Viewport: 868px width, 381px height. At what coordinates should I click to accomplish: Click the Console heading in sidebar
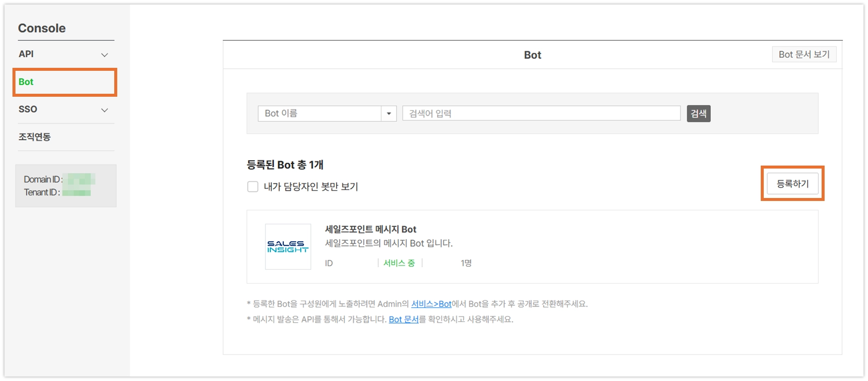pos(42,28)
